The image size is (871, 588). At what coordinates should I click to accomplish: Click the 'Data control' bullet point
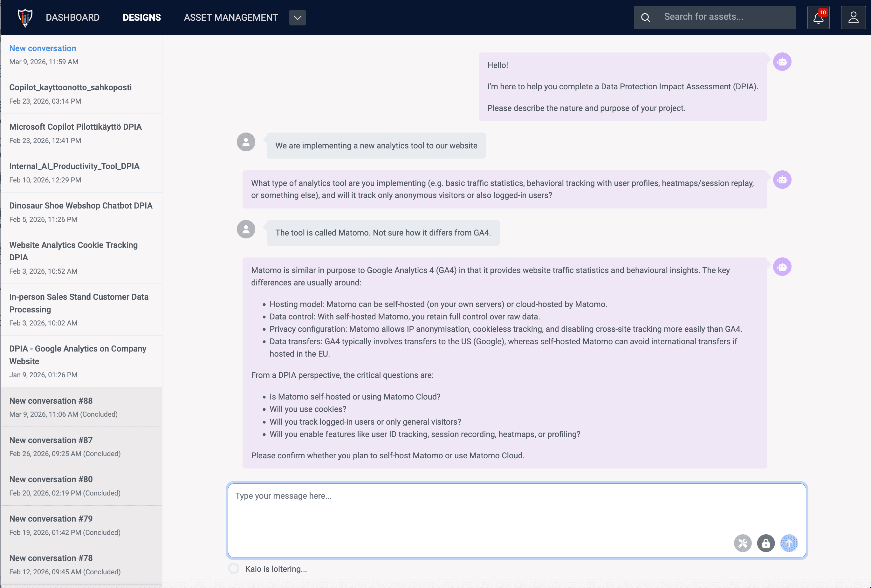point(405,317)
